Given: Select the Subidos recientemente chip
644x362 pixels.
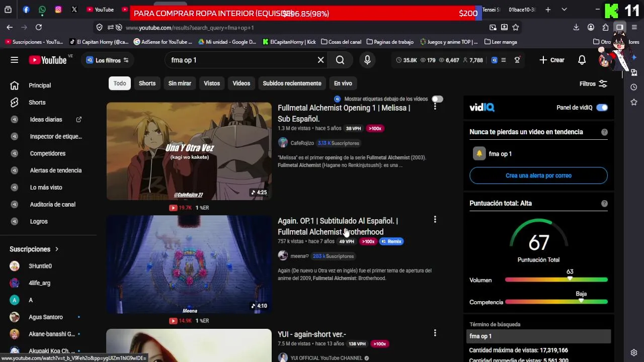Looking at the screenshot, I should (x=292, y=83).
